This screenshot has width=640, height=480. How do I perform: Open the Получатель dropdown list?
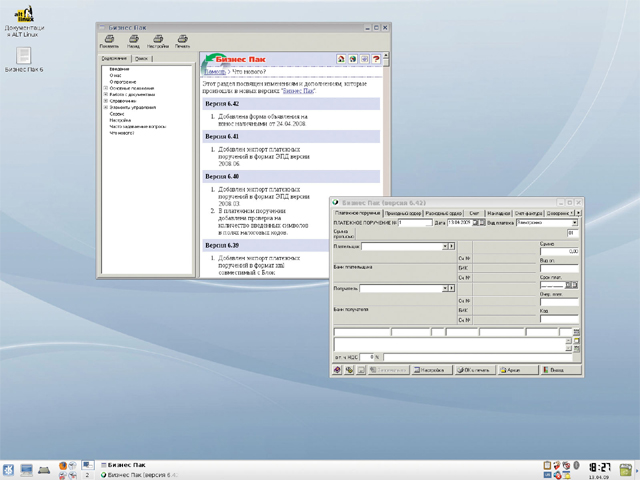(445, 288)
